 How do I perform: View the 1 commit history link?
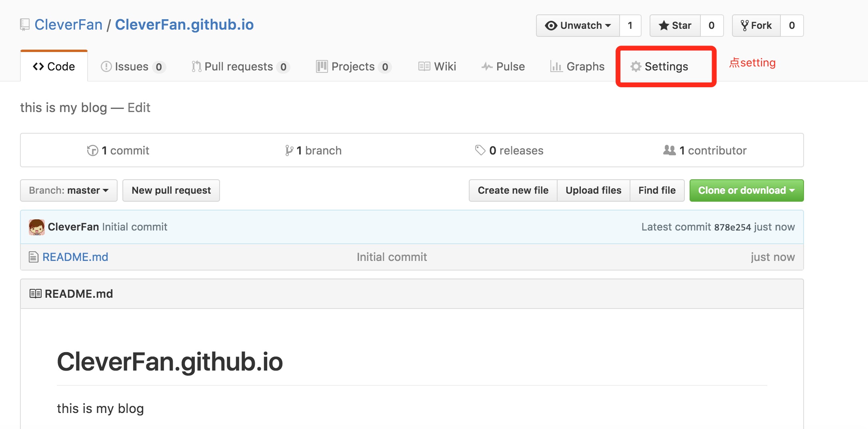118,150
